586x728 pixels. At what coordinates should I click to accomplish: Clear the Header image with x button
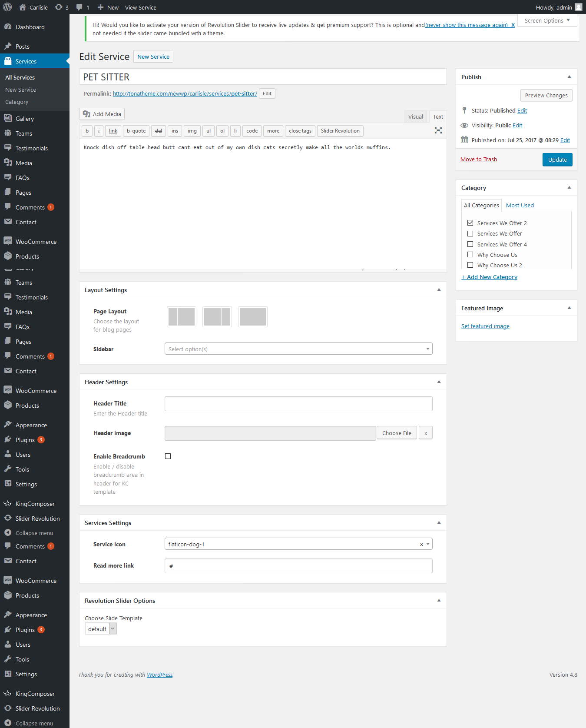coord(425,433)
